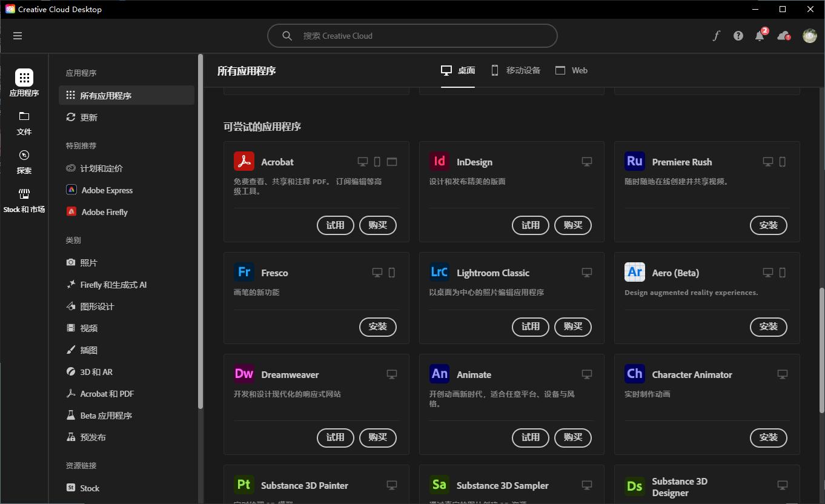Click the Substance 3D Painter icon

244,485
